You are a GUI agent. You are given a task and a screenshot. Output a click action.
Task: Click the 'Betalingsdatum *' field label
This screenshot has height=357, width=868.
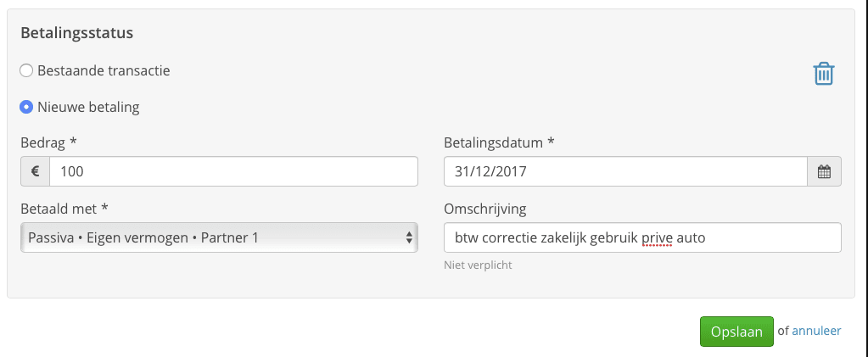[499, 142]
